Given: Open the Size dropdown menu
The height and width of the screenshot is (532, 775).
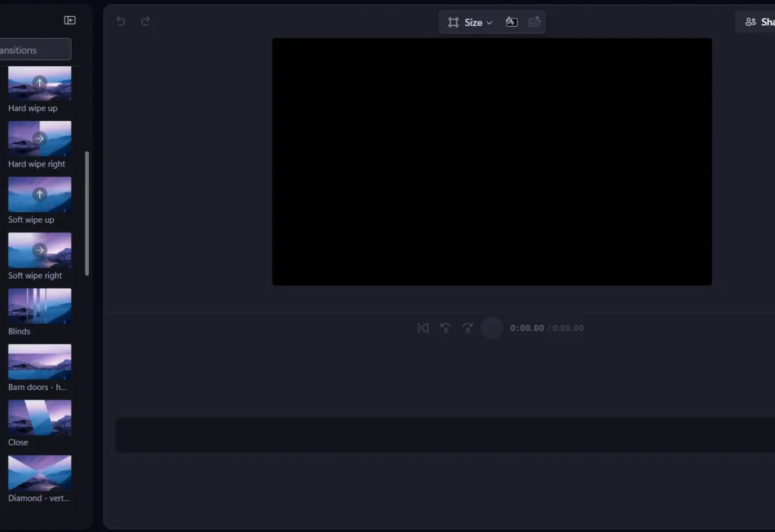Looking at the screenshot, I should [470, 22].
